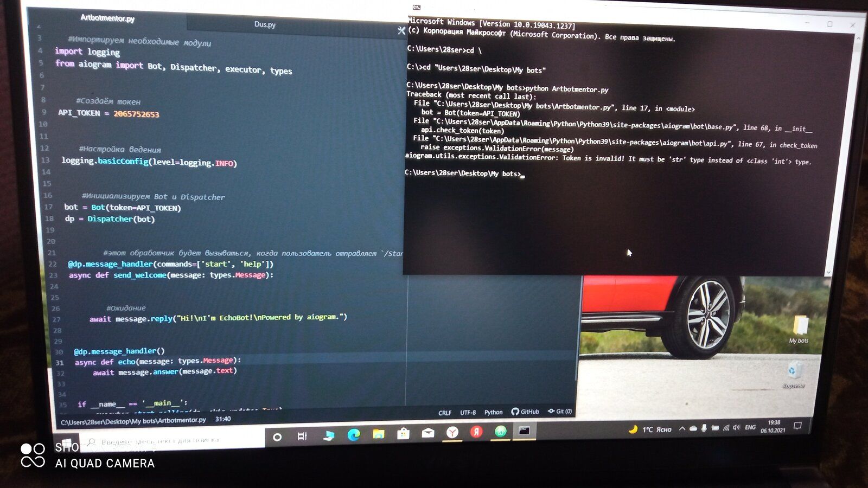Expand hidden system tray icons chevron
Screen dimensions: 868x488
tap(682, 428)
